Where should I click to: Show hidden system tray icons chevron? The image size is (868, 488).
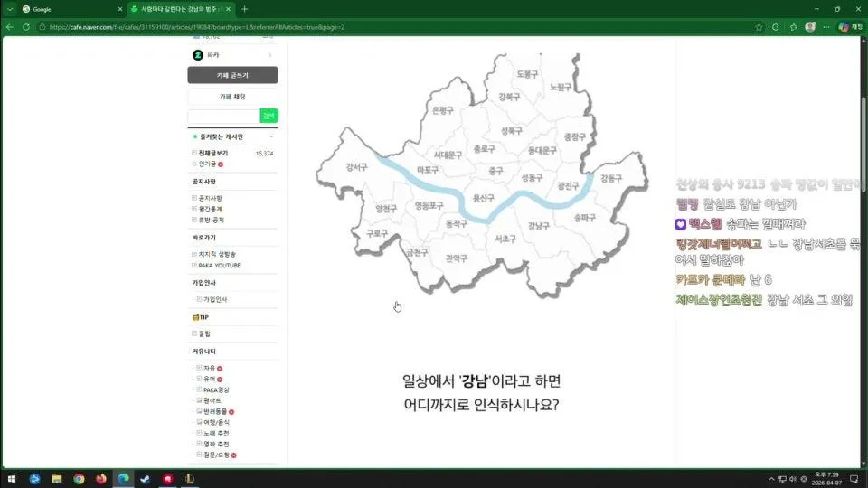tap(771, 479)
